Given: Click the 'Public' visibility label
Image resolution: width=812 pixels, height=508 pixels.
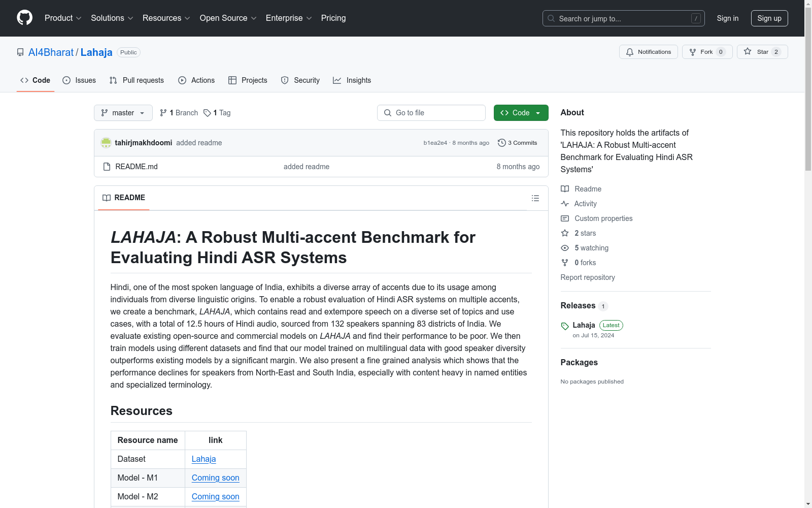Looking at the screenshot, I should pos(129,52).
